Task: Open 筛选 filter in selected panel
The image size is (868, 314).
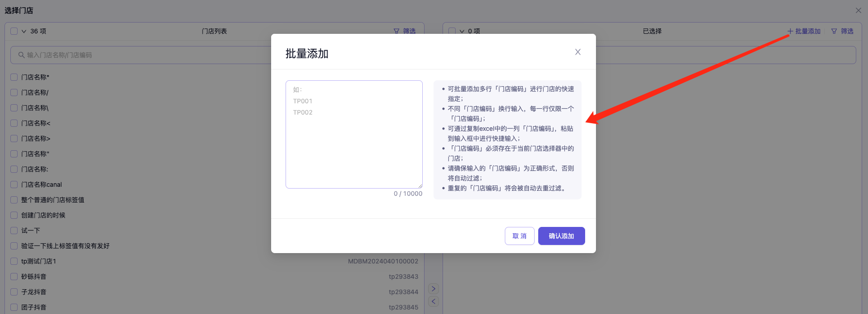Action: [842, 31]
